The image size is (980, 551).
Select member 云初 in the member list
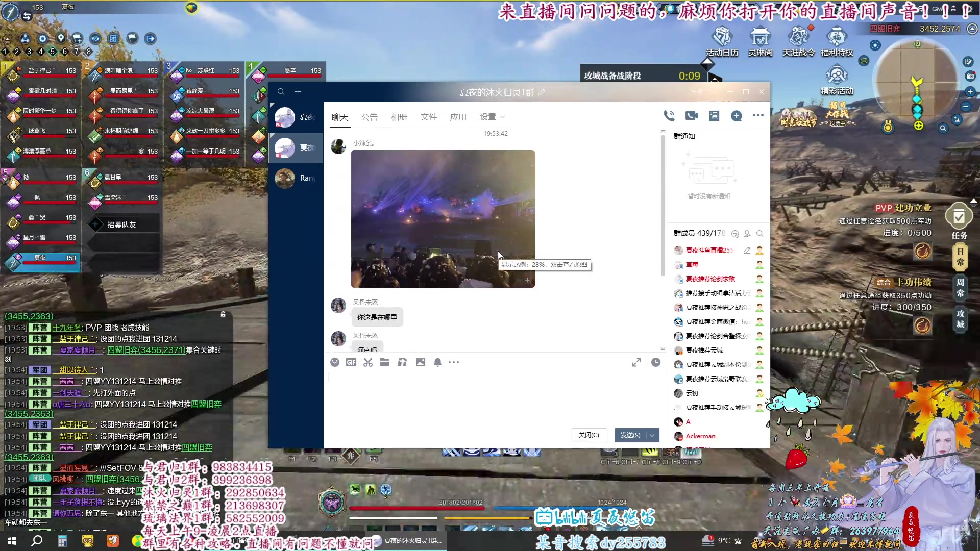[719, 393]
